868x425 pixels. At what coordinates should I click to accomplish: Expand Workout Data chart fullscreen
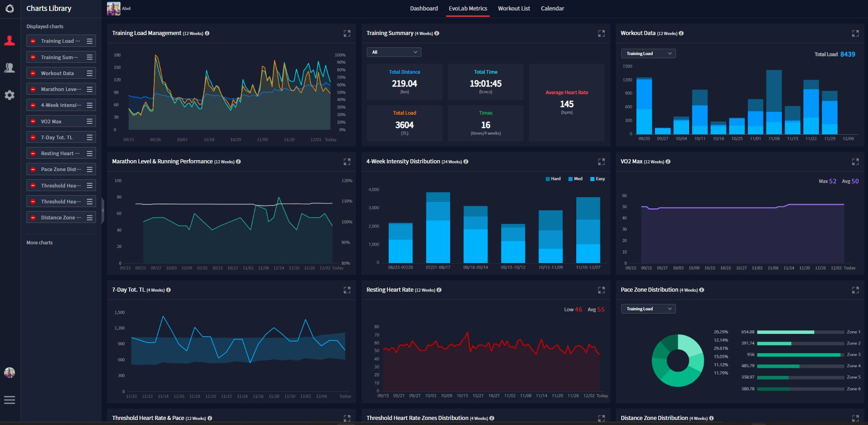855,33
